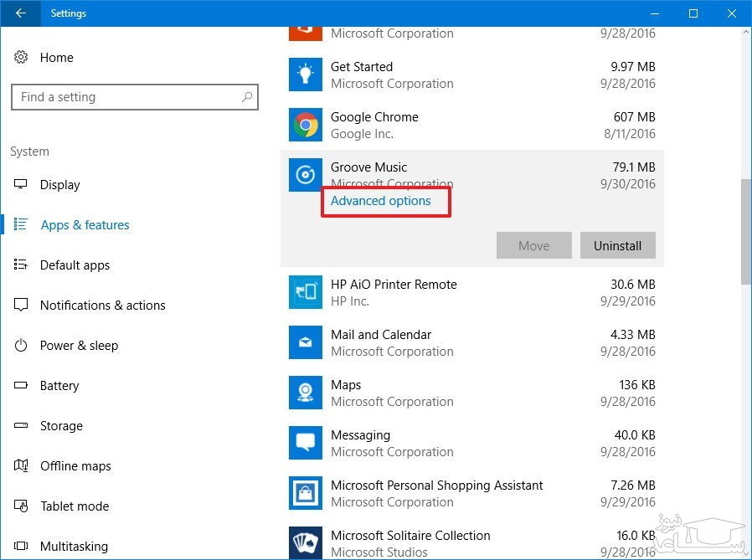Open Notifications & actions settings

pos(102,306)
